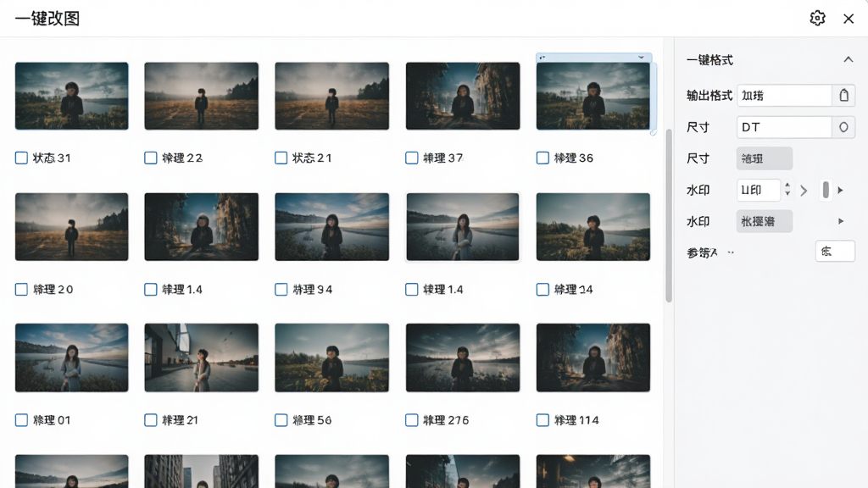This screenshot has width=868, height=488.
Task: Adjust the 水印 value stepper arrows
Action: [x=787, y=190]
